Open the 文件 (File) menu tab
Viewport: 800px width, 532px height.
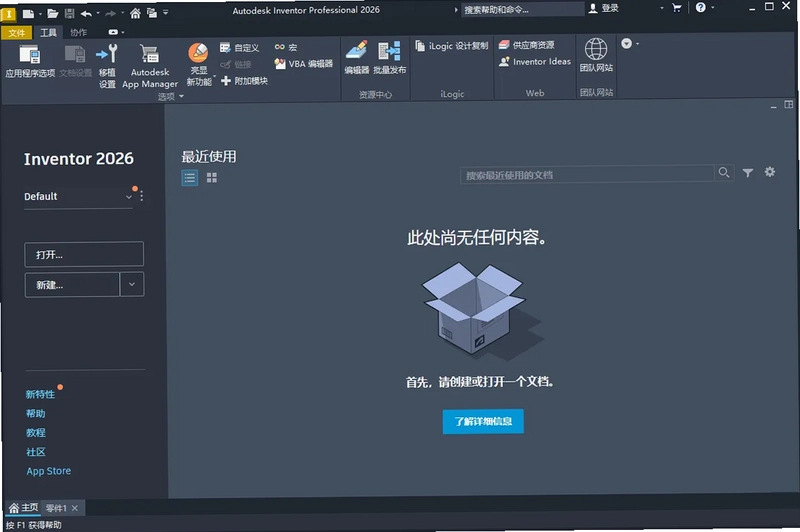[16, 33]
